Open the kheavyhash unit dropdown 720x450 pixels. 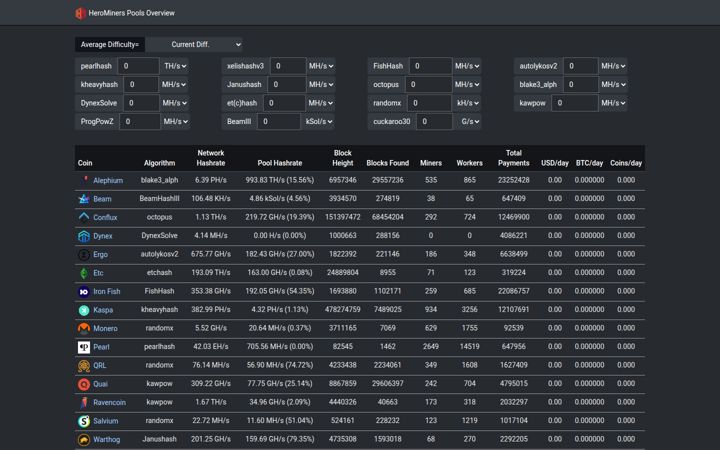click(174, 84)
